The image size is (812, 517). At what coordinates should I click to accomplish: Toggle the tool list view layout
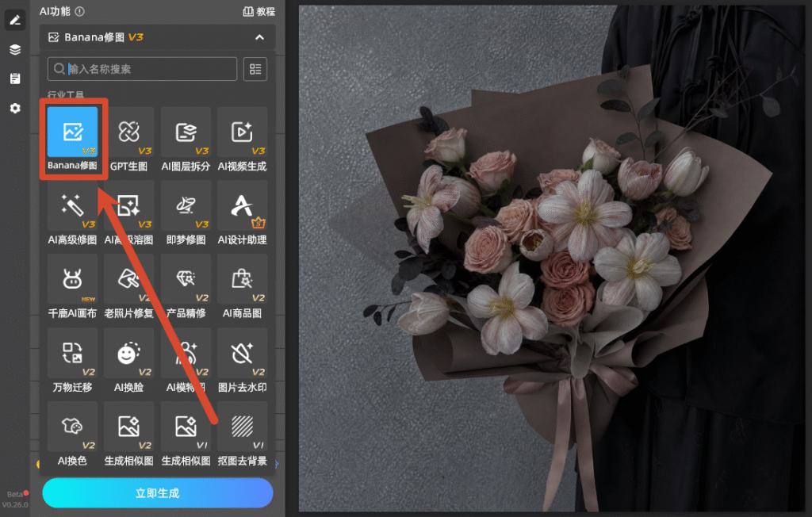click(x=255, y=69)
